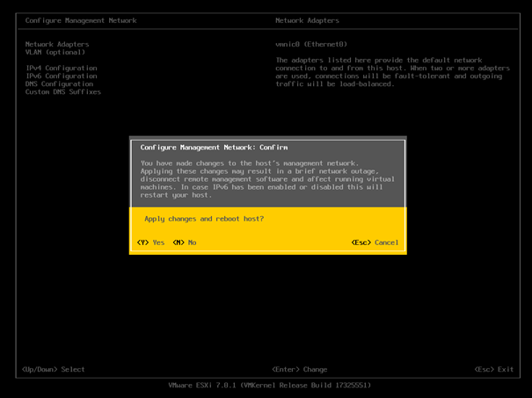The image size is (532, 398).
Task: Click the Network Adapters header of the right panel
Action: 307,19
